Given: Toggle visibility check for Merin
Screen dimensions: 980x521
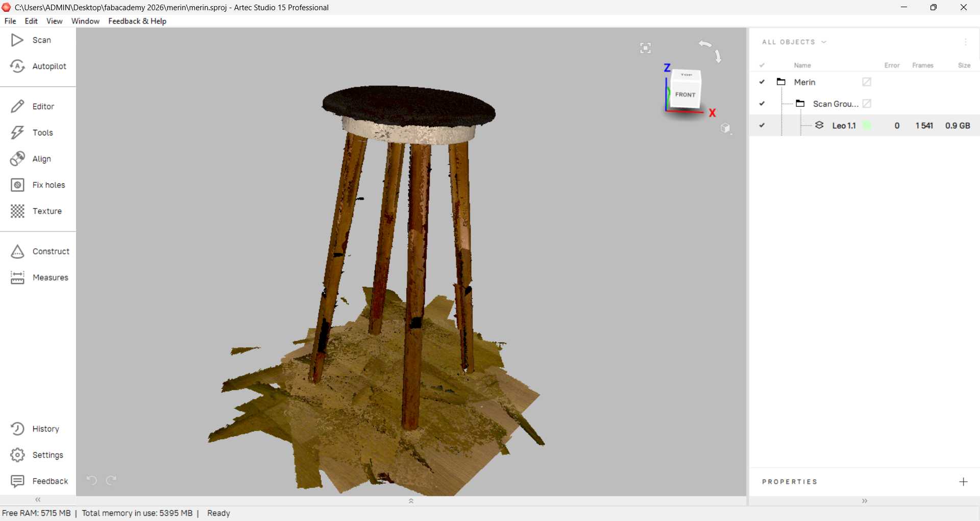Looking at the screenshot, I should click(762, 82).
